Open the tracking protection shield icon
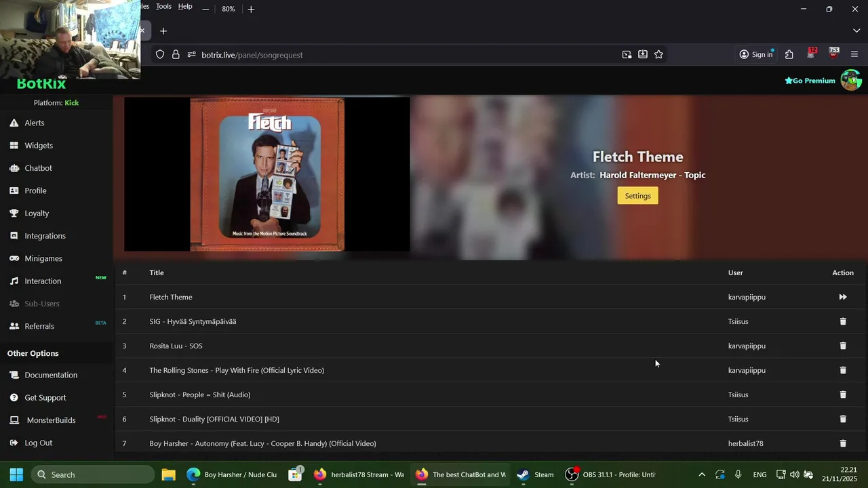 coord(160,55)
